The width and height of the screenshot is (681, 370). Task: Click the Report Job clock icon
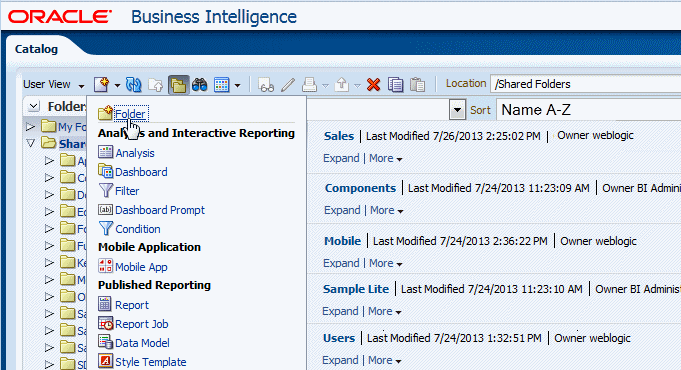[106, 324]
